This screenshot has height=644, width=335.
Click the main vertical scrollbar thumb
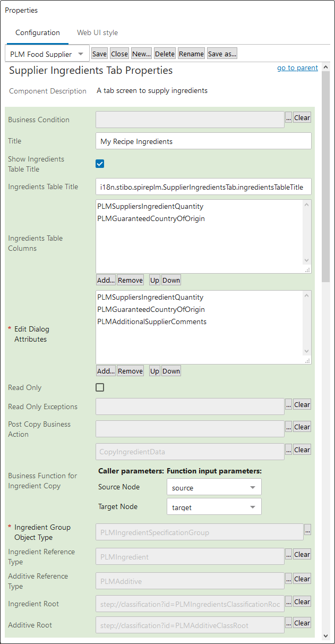click(325, 177)
